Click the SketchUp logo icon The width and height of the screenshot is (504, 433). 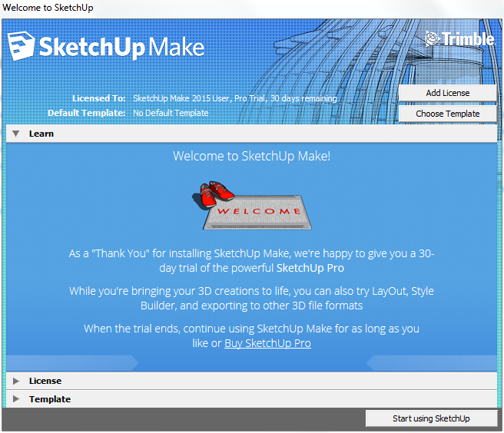pos(21,45)
